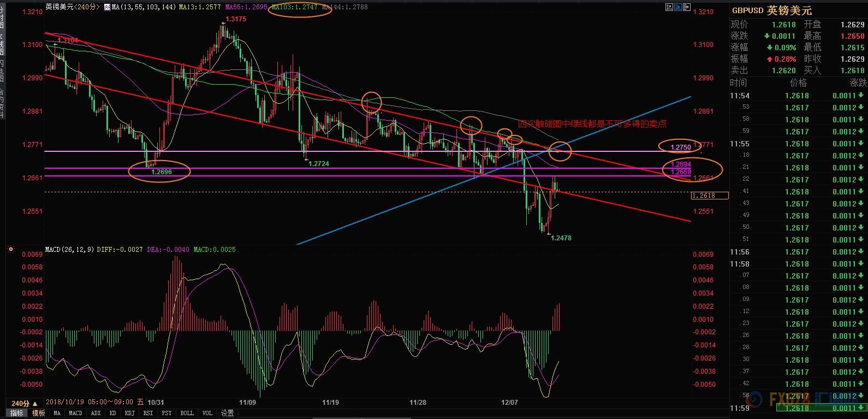Click the GBPUSD 英镑美元 quote header
This screenshot has height=419, width=868.
(x=772, y=10)
